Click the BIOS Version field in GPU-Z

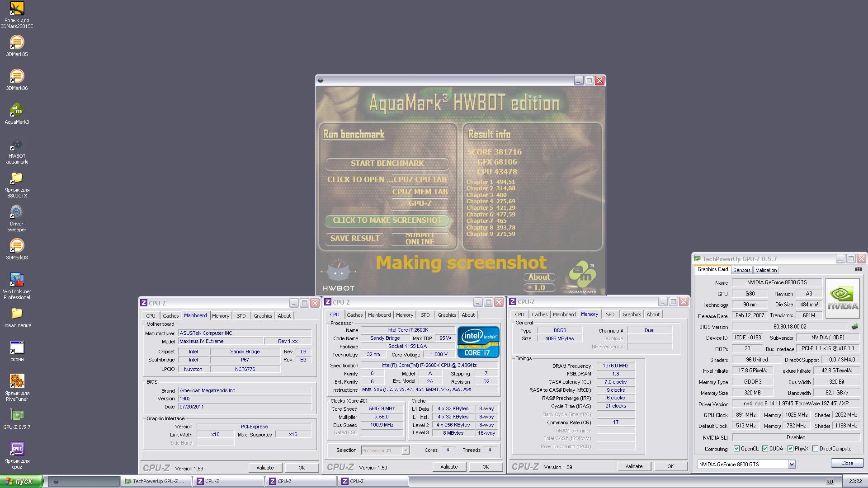(x=790, y=327)
